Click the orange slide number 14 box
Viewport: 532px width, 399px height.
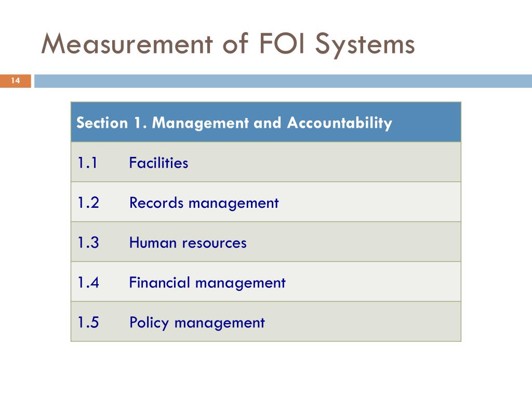pos(15,81)
